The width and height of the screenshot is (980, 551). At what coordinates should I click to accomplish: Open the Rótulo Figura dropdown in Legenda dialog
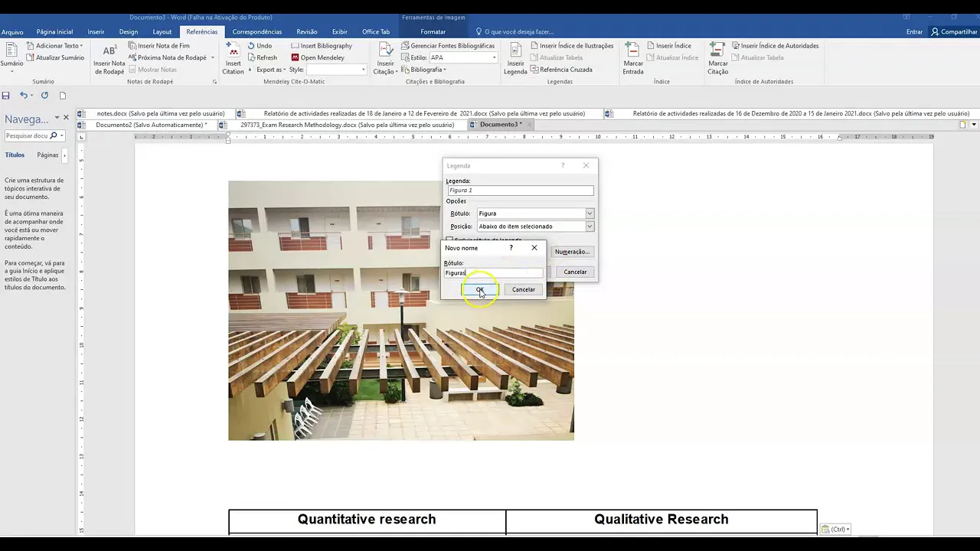(590, 214)
